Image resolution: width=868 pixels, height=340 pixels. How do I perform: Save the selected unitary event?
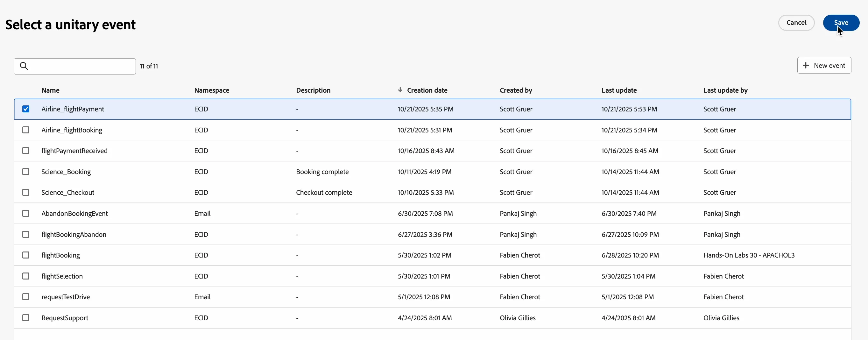pyautogui.click(x=841, y=23)
